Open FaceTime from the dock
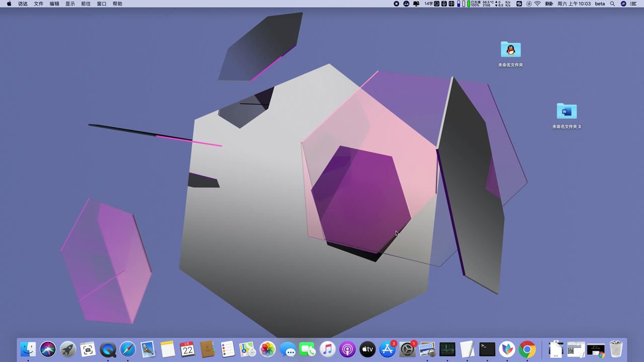Screen dimensions: 644x362 point(307,349)
